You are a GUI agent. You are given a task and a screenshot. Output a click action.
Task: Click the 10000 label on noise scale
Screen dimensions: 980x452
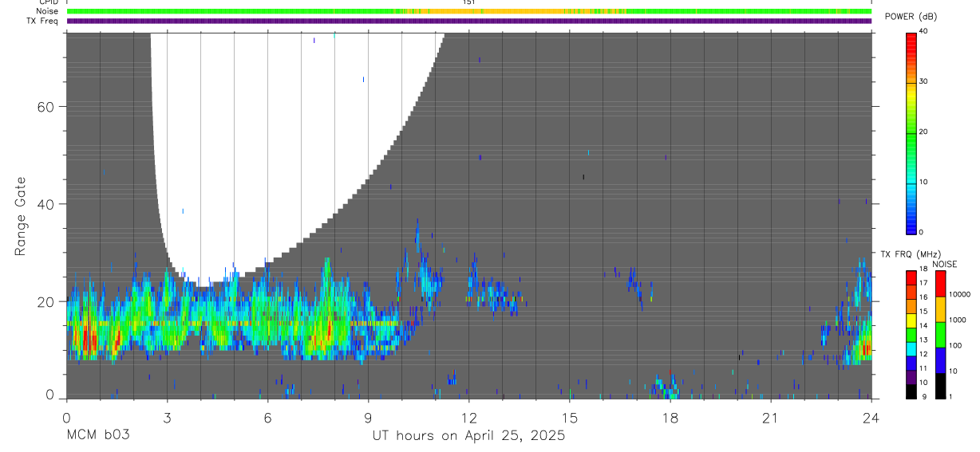961,294
